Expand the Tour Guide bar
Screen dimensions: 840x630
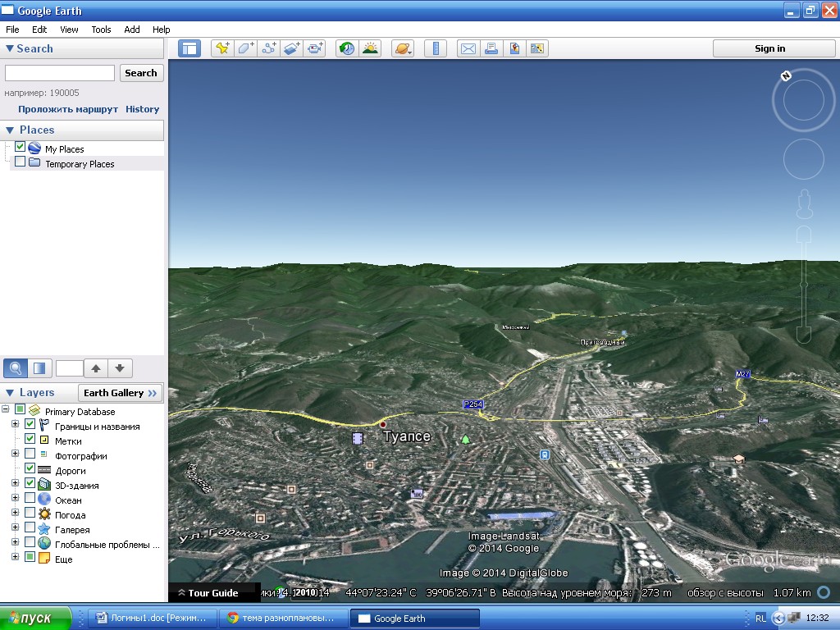pos(214,592)
